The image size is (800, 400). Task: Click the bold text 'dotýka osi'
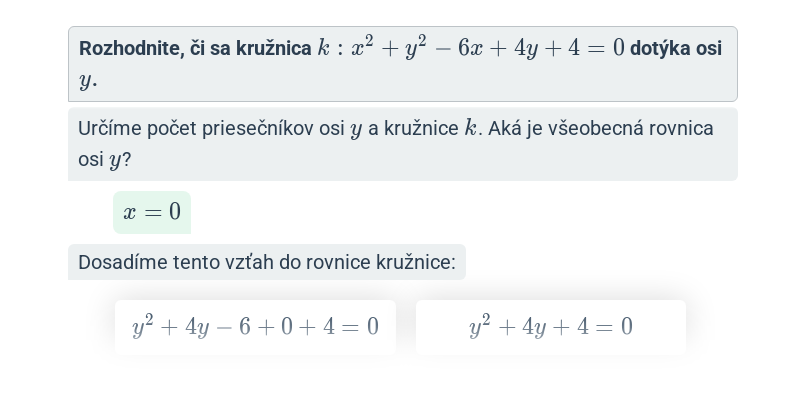676,48
